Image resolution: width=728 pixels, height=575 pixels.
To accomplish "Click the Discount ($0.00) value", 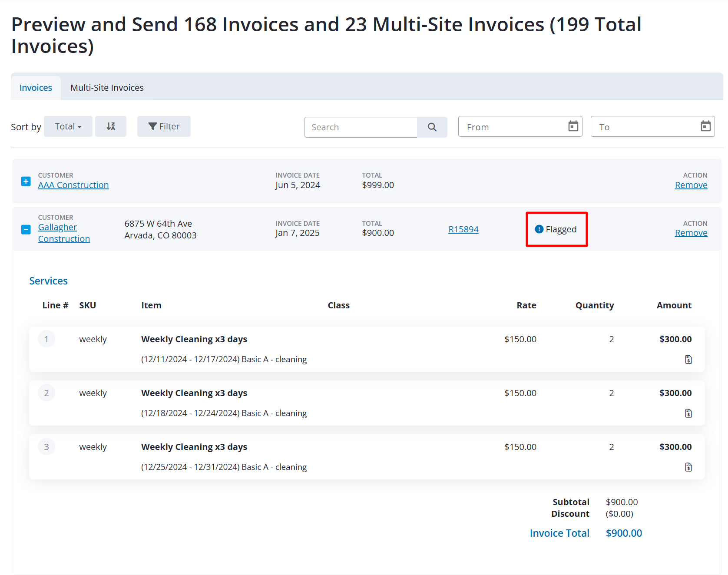I will click(620, 514).
